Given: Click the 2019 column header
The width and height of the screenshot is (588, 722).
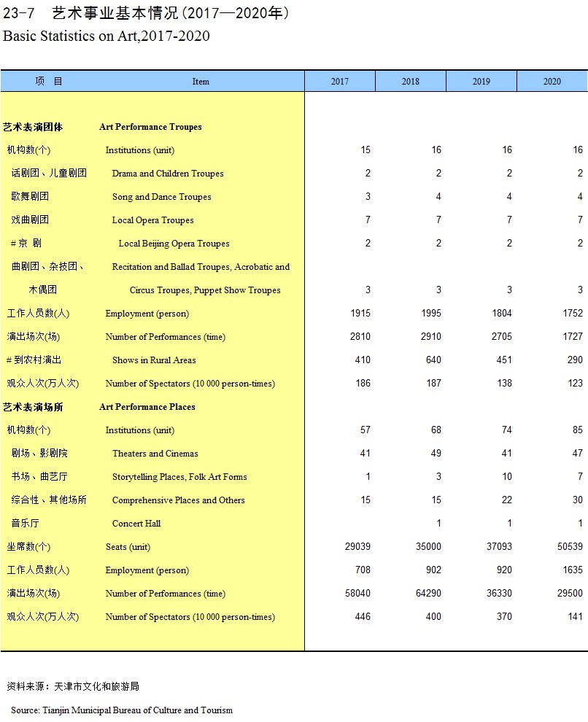Looking at the screenshot, I should pos(481,81).
